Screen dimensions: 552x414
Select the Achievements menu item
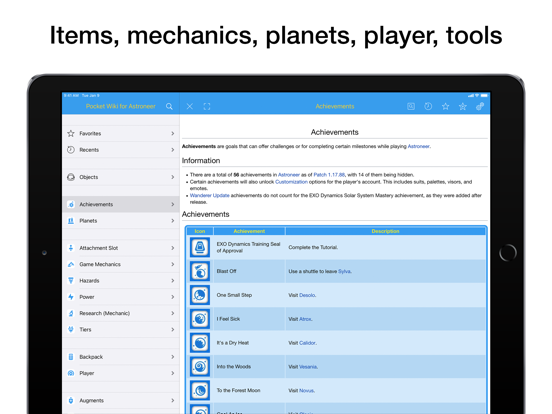[121, 205]
